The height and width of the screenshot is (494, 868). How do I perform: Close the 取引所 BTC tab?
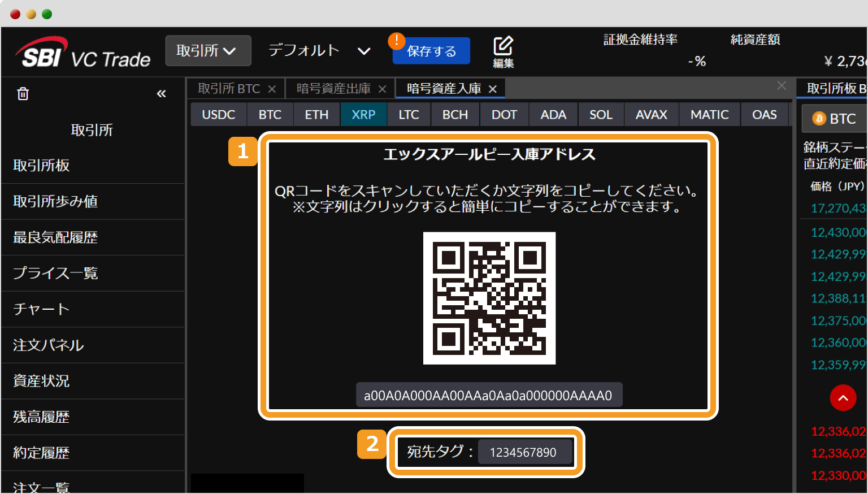[272, 89]
